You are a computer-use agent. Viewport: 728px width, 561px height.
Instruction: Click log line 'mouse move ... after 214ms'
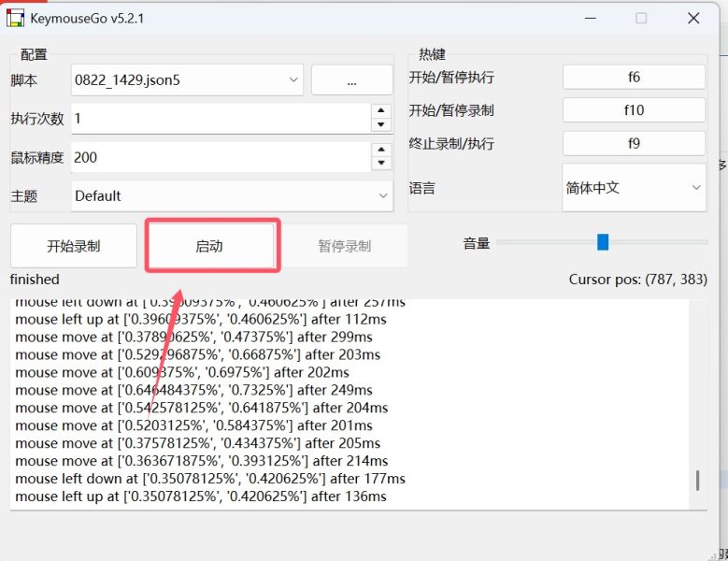[202, 461]
